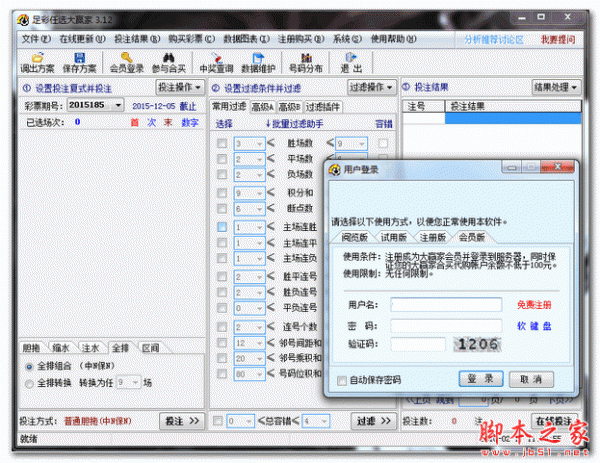Toggle checkbox for 平场数 filter
600x463 pixels.
pyautogui.click(x=222, y=159)
